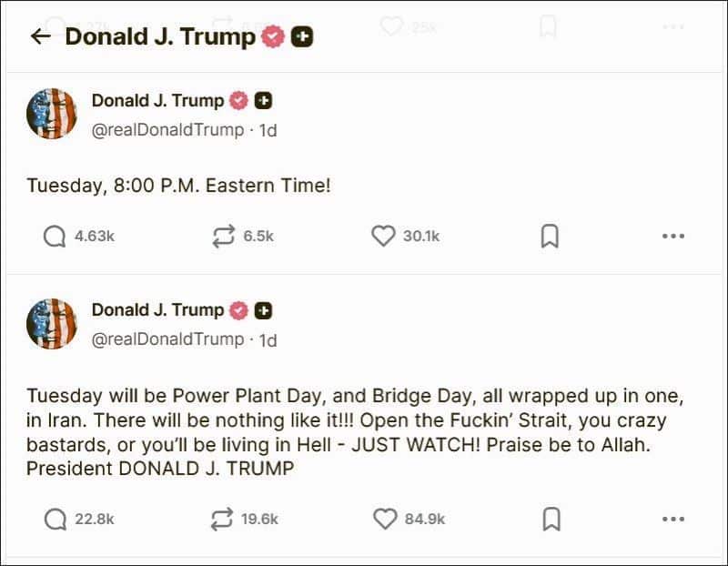Click the back arrow in header
This screenshot has width=728, height=566.
pos(40,36)
